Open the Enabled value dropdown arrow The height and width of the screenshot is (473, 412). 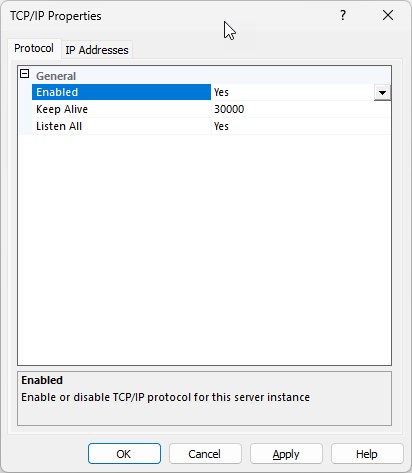tap(382, 92)
